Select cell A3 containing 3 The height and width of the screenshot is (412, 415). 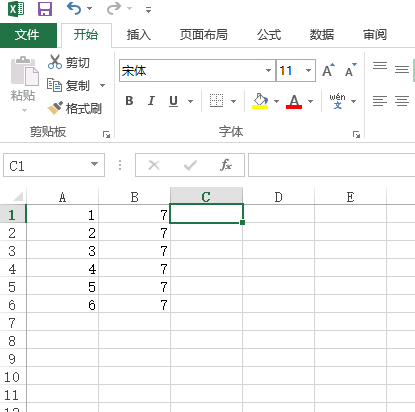pyautogui.click(x=62, y=251)
